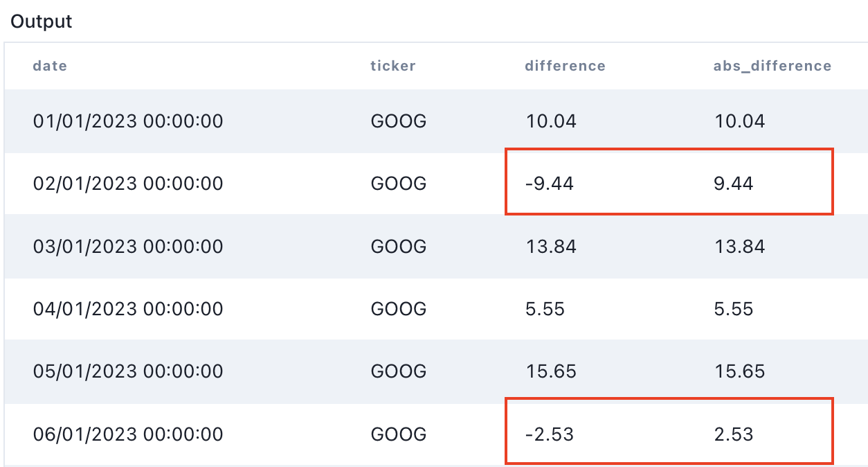Click the abs_difference value 15.65
Screen dimensions: 868x467
(739, 371)
